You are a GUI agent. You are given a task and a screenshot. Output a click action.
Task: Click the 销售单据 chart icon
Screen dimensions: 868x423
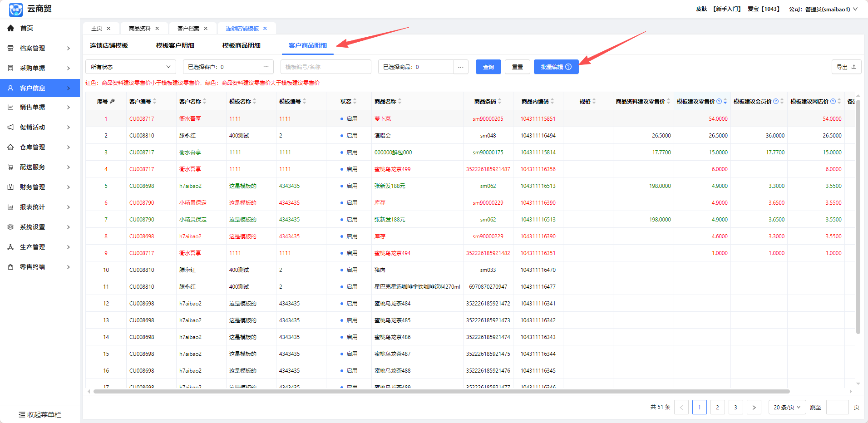tap(10, 107)
